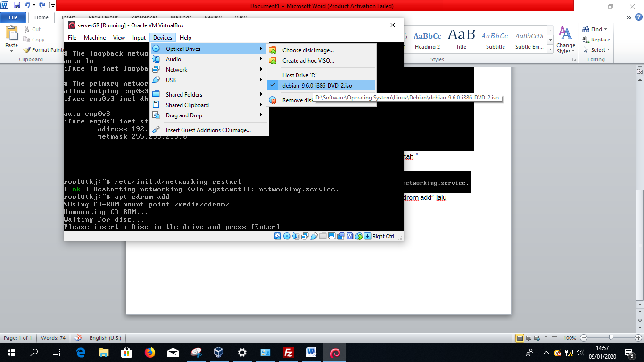This screenshot has height=362, width=644.
Task: Expand the Network submenu in Devices
Action: coord(208,70)
